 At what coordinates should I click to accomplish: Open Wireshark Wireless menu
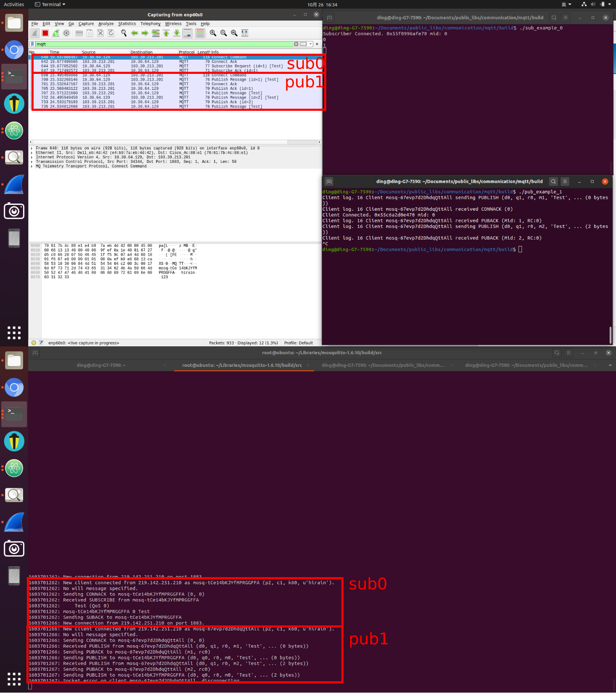click(x=173, y=24)
